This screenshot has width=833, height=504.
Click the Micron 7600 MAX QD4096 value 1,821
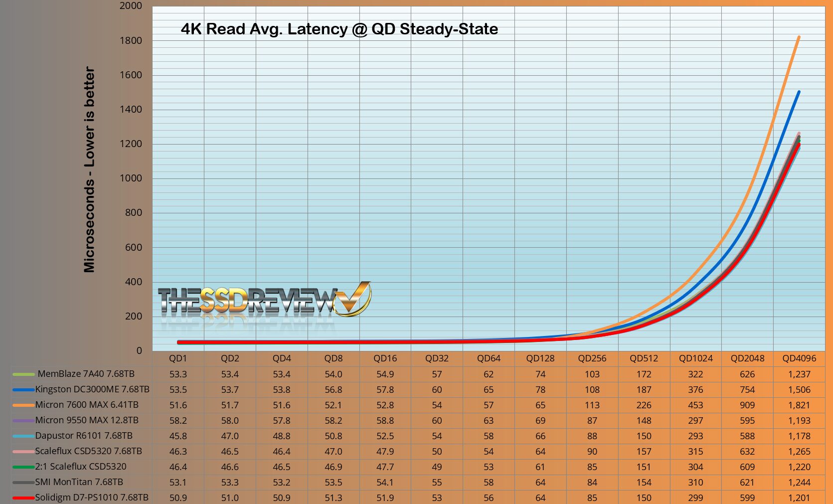[800, 405]
